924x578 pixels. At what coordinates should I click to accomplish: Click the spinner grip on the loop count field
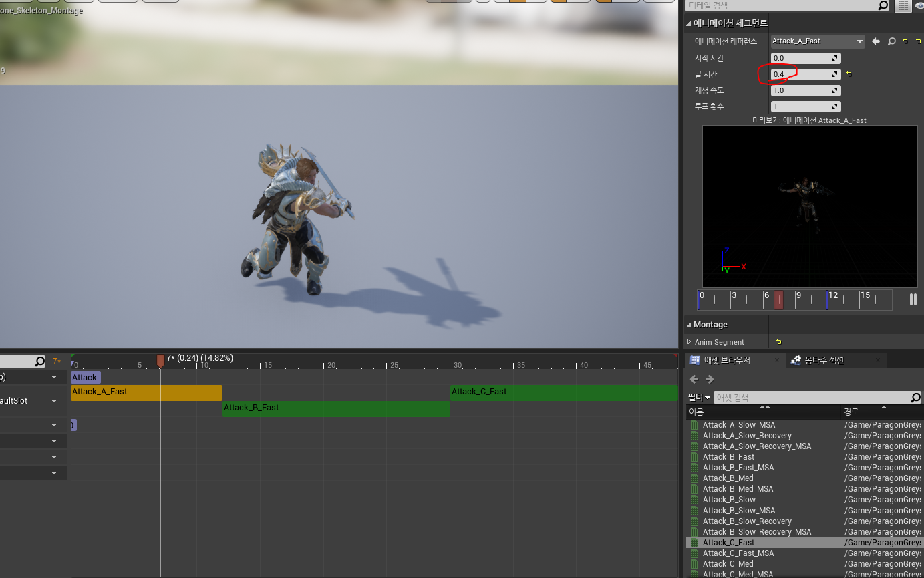click(834, 107)
